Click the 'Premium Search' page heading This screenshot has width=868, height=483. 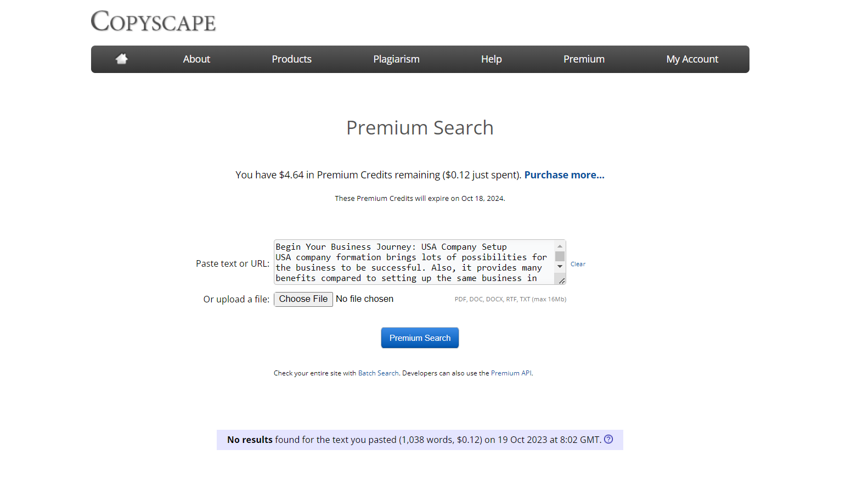[x=420, y=128]
